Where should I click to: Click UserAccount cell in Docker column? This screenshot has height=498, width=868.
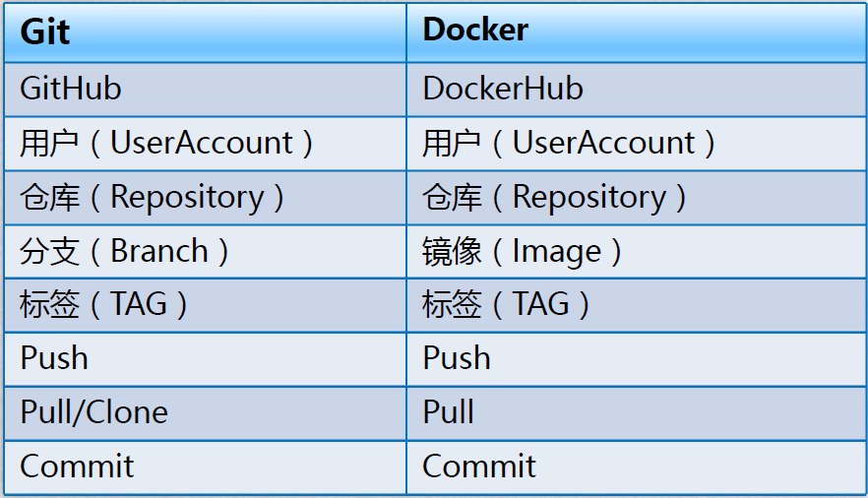569,144
